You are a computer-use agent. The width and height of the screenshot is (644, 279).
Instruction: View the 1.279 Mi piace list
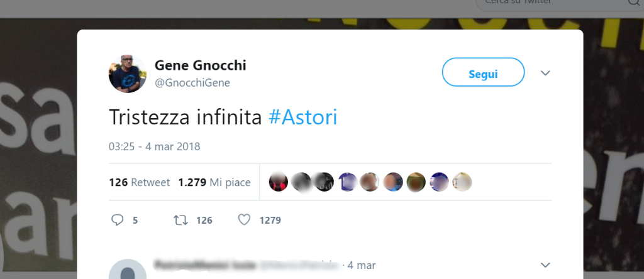tap(214, 182)
